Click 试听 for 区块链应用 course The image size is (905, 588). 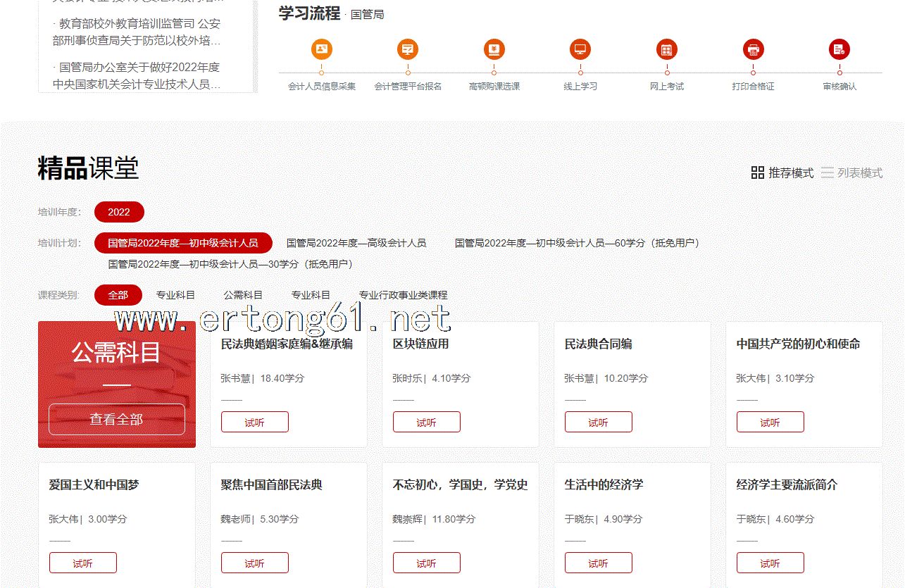[426, 423]
